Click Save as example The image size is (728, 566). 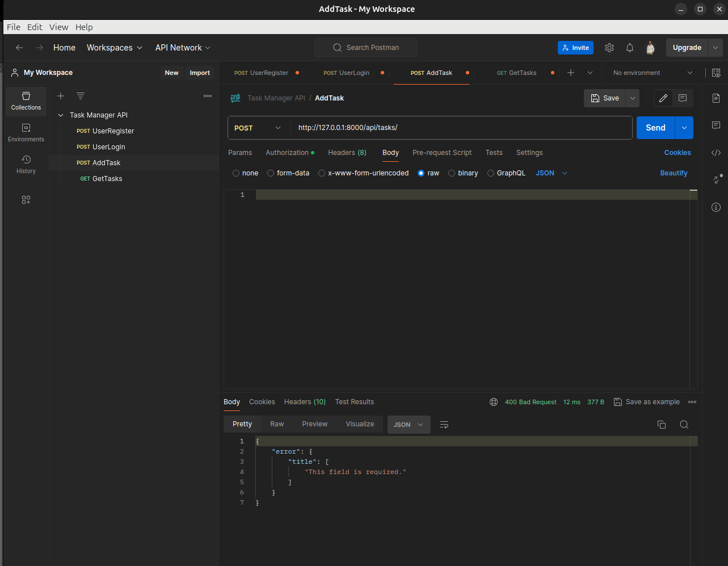point(647,402)
